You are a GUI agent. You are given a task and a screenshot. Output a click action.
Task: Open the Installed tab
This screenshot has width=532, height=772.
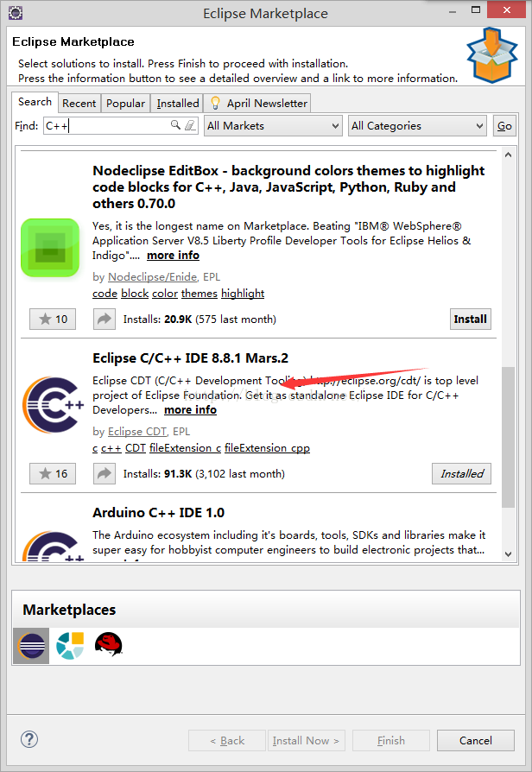point(177,104)
